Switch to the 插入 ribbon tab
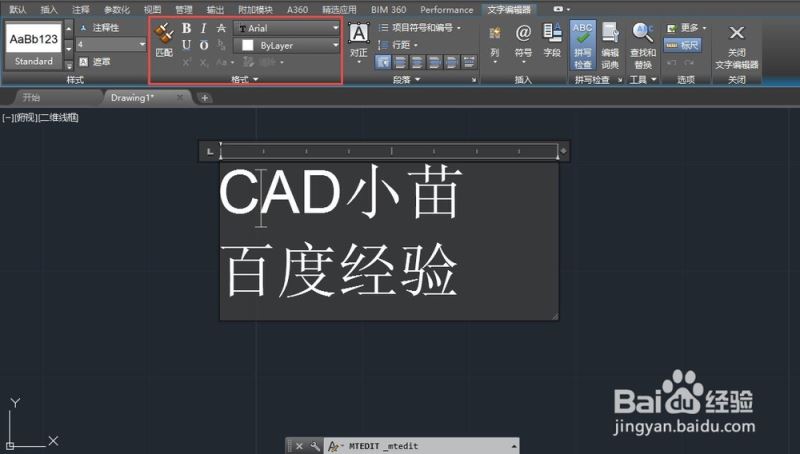The image size is (800, 454). [x=49, y=10]
